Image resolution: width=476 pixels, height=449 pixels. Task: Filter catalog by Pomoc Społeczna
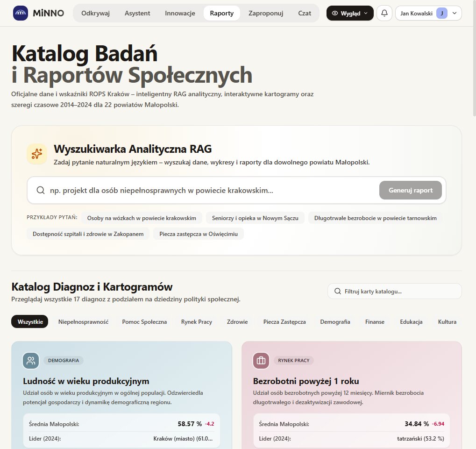pos(144,321)
